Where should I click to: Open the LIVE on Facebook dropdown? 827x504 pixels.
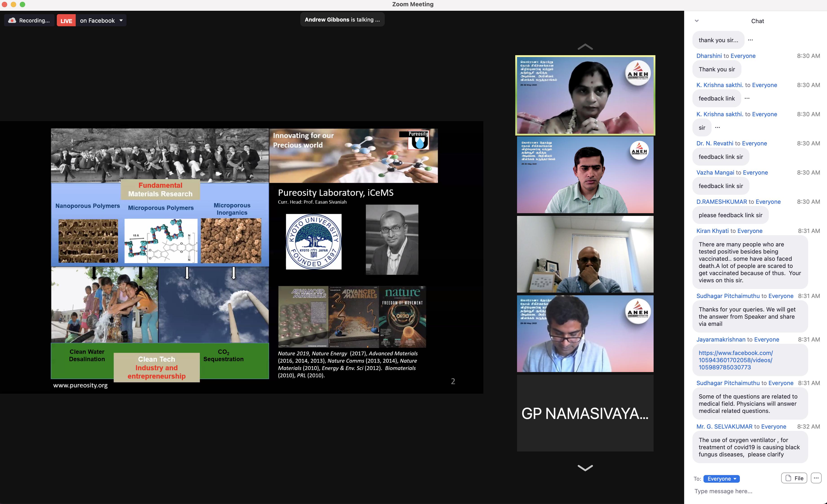121,20
